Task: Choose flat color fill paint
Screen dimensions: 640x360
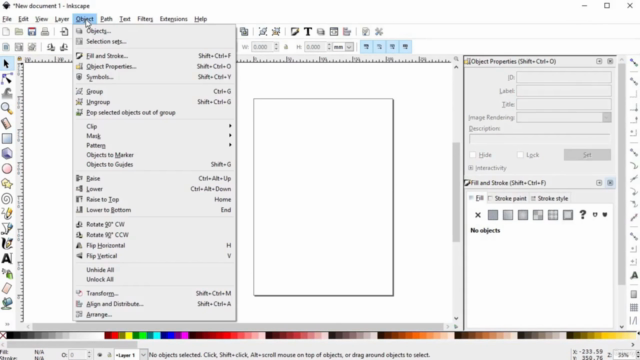Action: pyautogui.click(x=493, y=215)
